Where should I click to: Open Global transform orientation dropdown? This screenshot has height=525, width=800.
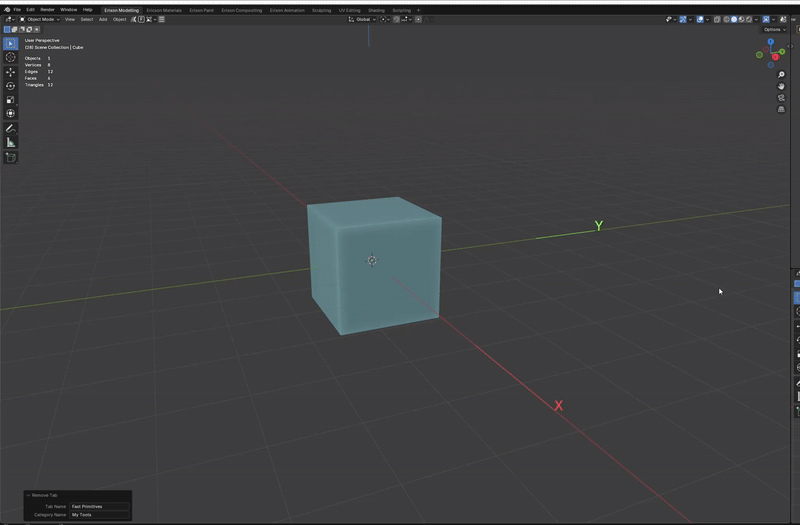pos(362,19)
